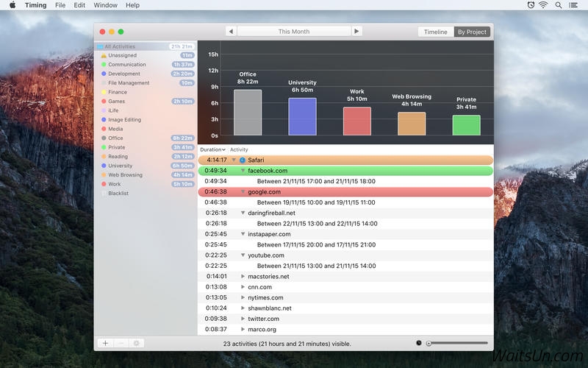
Task: Switch to Timeline view
Action: (436, 32)
